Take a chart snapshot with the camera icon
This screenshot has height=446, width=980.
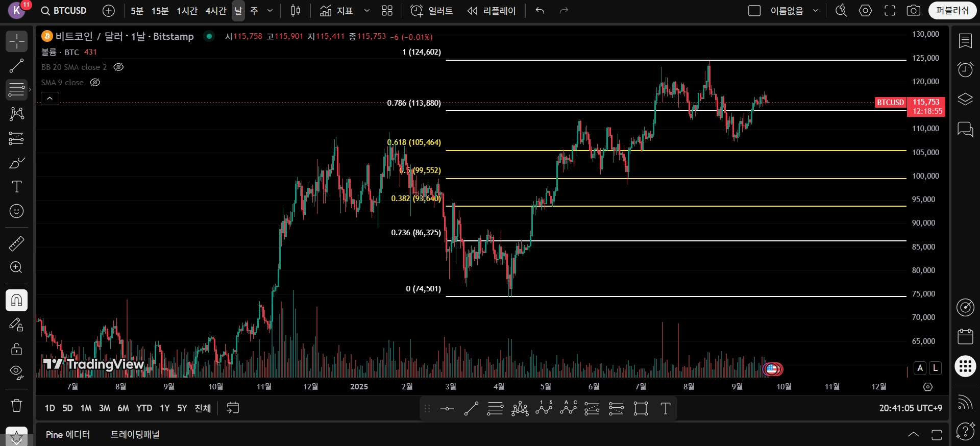[914, 11]
